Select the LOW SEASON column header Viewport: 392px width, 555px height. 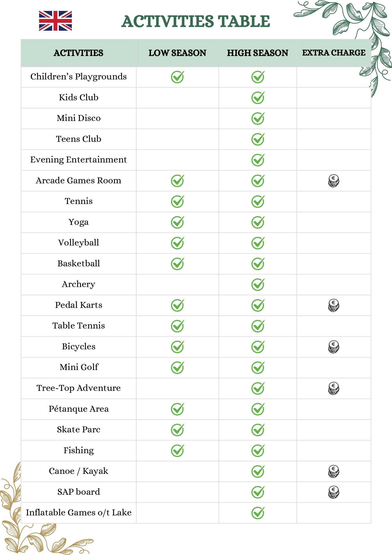pos(177,53)
